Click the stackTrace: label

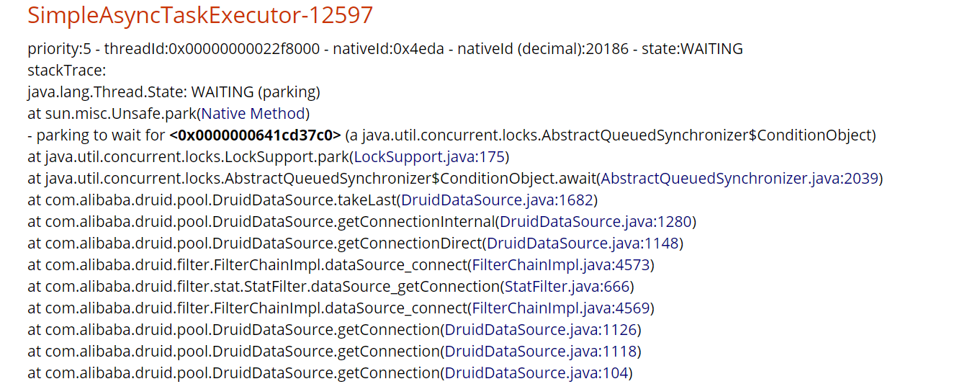pos(67,71)
